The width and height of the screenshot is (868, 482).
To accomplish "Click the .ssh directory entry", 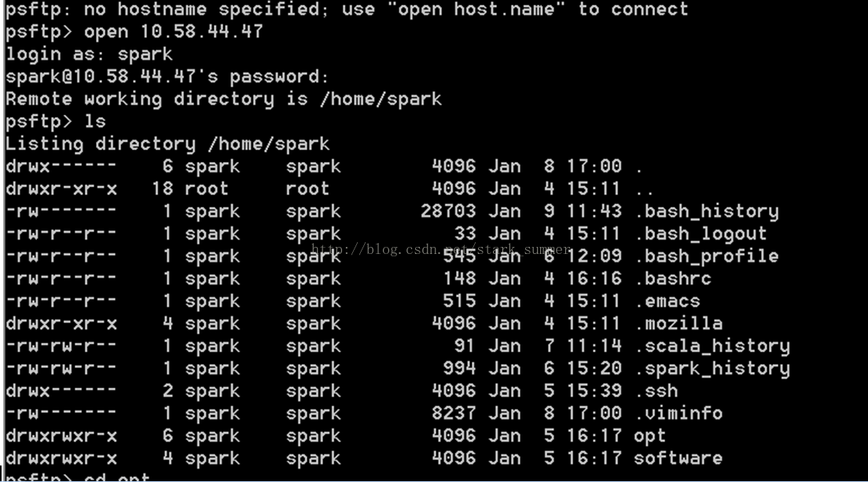I will point(656,391).
